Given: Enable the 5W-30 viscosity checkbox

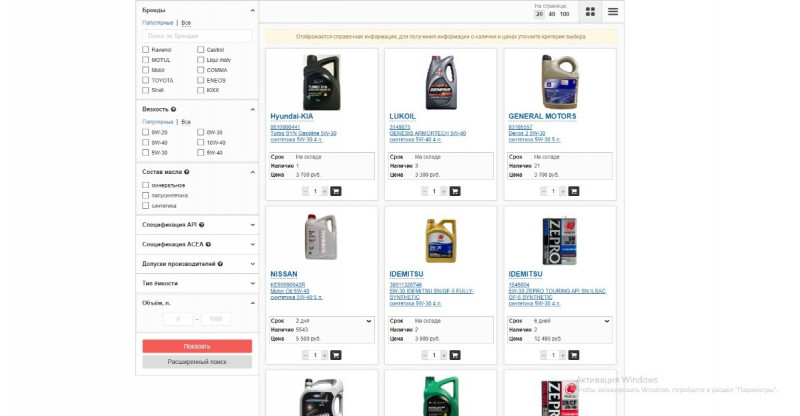Looking at the screenshot, I should (146, 153).
